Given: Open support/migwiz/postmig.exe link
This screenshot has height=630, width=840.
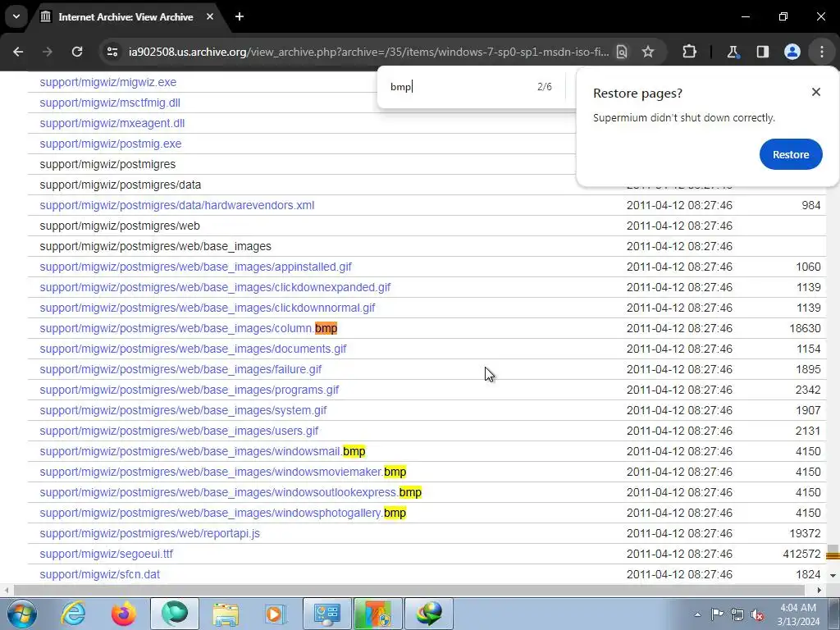Looking at the screenshot, I should [111, 144].
